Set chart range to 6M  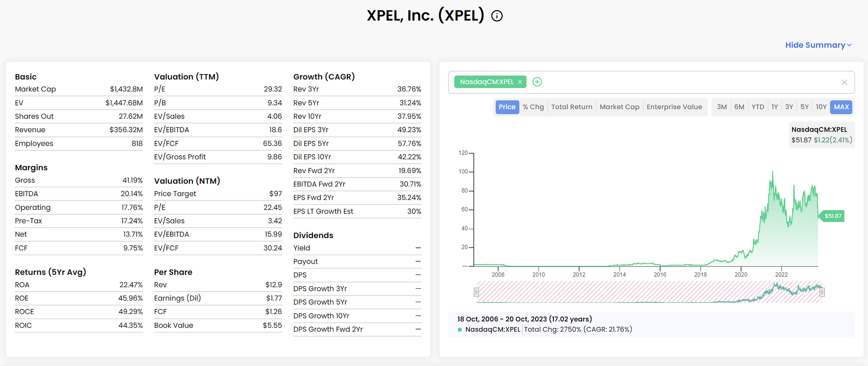pyautogui.click(x=739, y=107)
